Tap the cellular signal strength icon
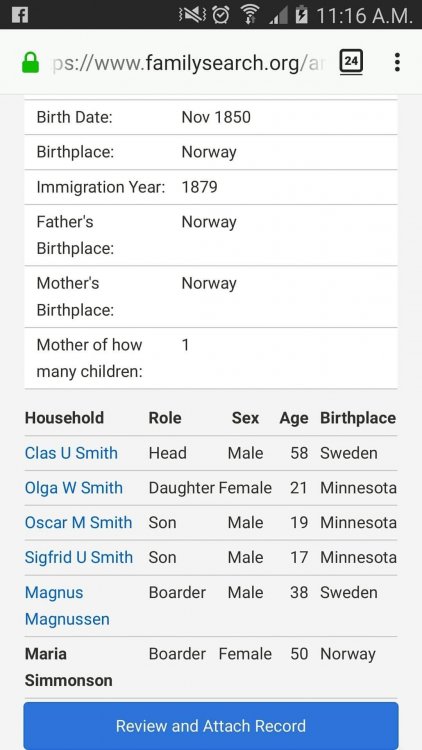This screenshot has height=750, width=422. 278,16
